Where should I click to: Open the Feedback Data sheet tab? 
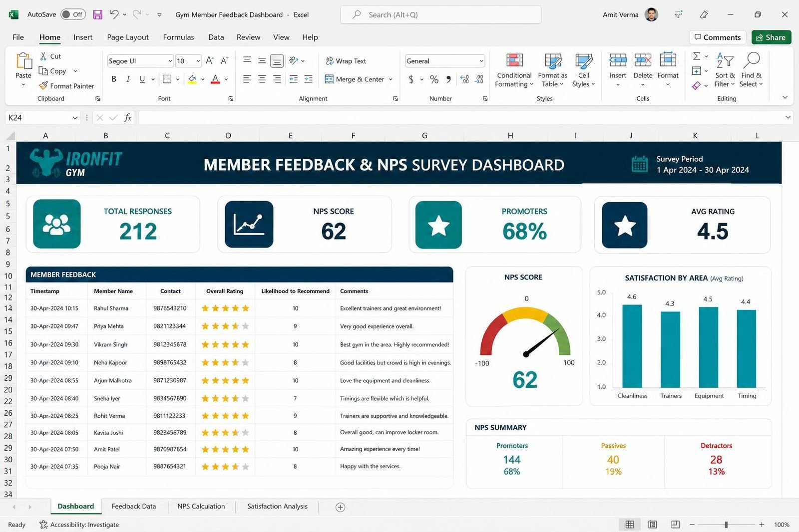[x=134, y=506]
